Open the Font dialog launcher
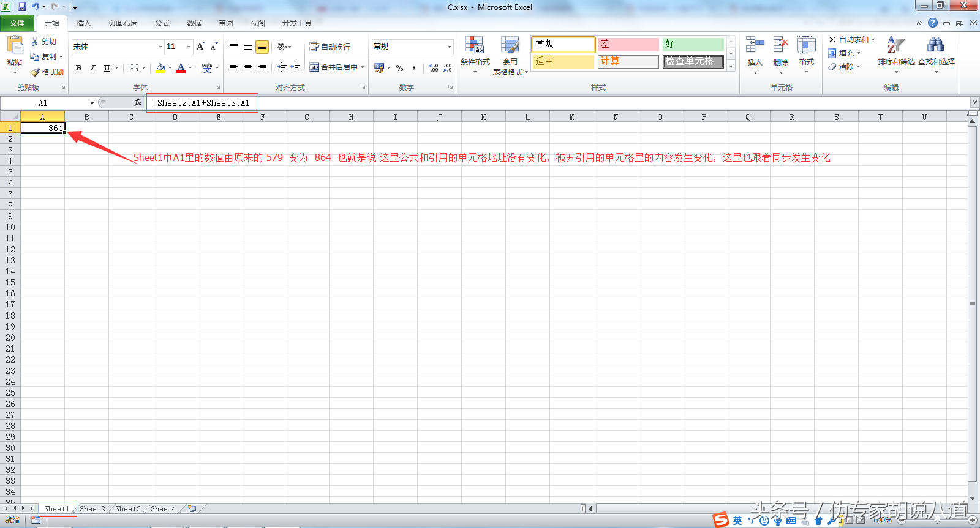Image resolution: width=980 pixels, height=528 pixels. [218, 87]
